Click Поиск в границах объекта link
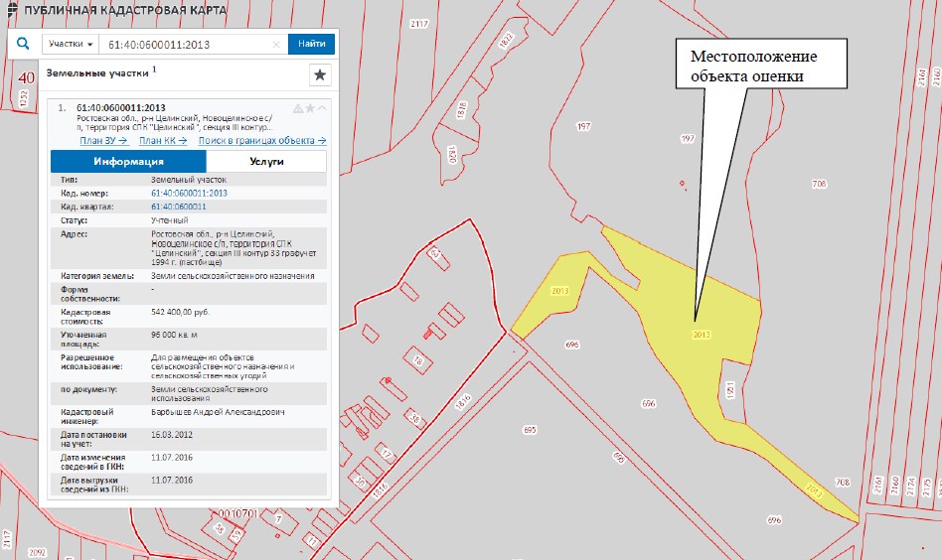The height and width of the screenshot is (560, 942). point(262,140)
